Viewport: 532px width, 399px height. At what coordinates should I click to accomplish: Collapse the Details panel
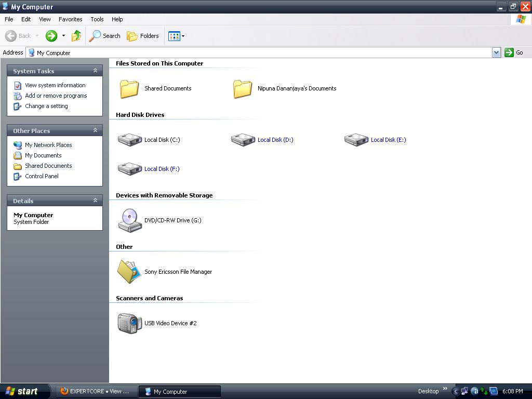95,201
